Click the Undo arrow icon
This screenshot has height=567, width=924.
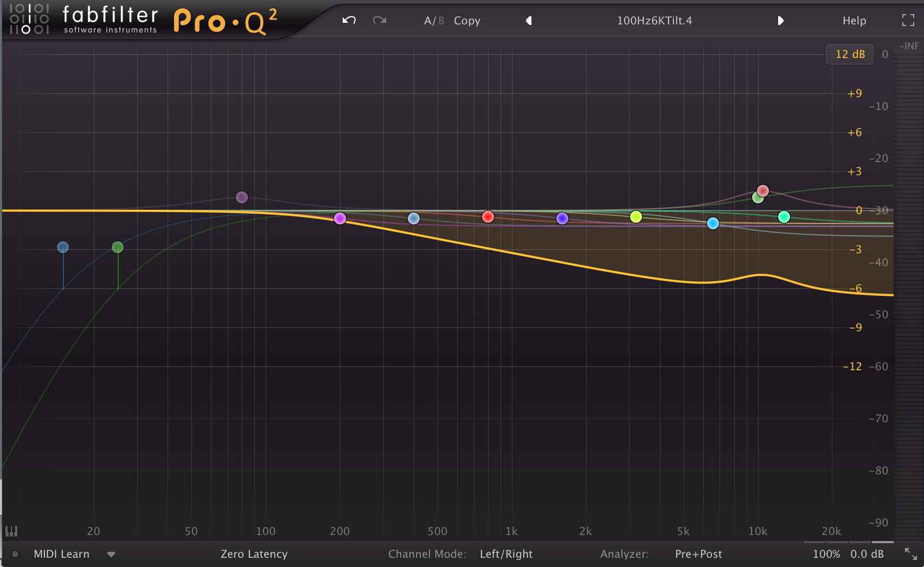click(349, 21)
